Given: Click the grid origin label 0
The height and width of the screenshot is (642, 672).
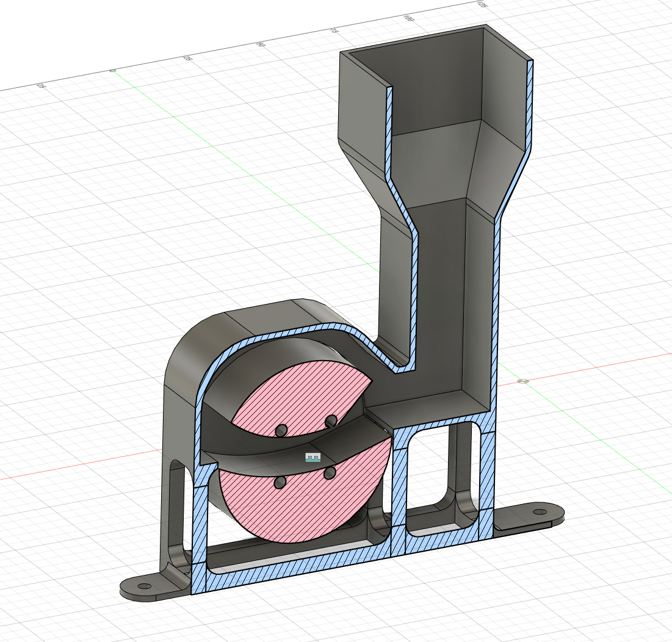Looking at the screenshot, I should pos(112,70).
